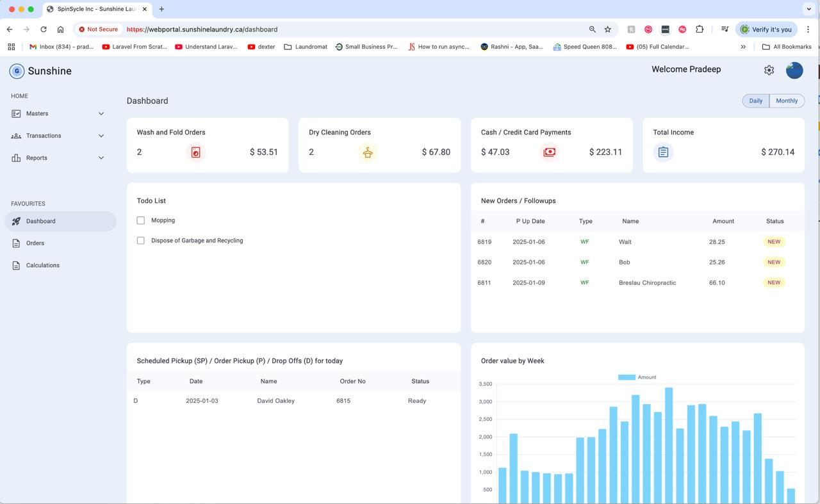Screen dimensions: 820x504
Task: Open the user profile avatar
Action: coord(794,70)
